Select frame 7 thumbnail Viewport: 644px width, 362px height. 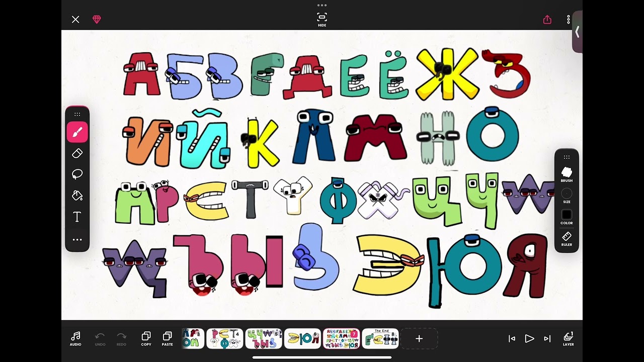(x=341, y=338)
